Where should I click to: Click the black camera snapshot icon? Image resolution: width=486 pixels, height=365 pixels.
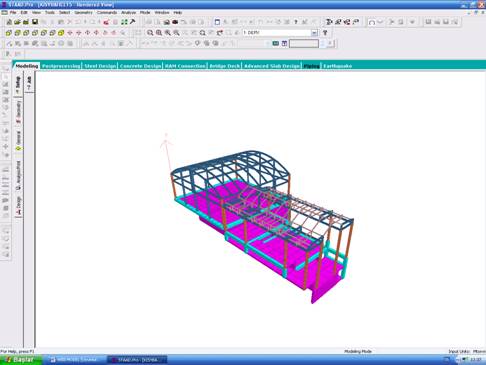click(175, 22)
